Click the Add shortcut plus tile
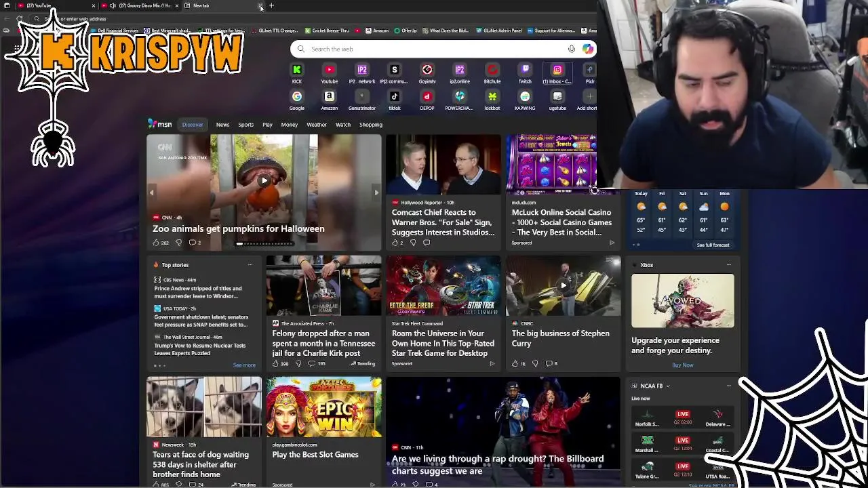The width and height of the screenshot is (868, 488). pyautogui.click(x=587, y=100)
